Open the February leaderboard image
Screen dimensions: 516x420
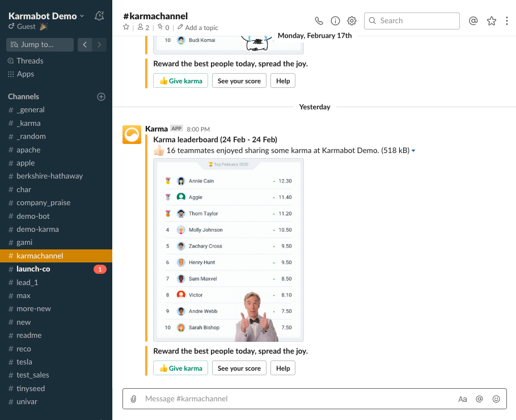(x=229, y=250)
